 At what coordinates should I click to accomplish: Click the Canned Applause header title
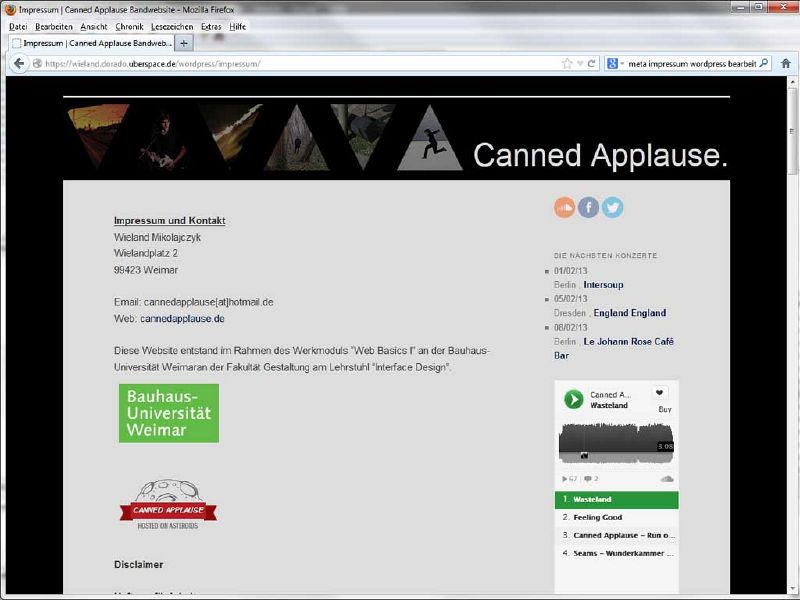[x=600, y=155]
